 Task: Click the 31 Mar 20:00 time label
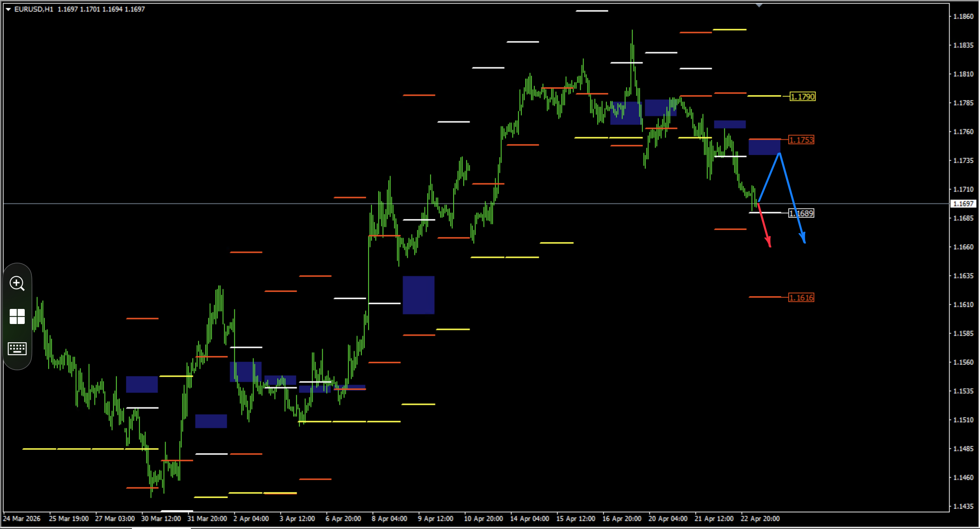click(207, 519)
